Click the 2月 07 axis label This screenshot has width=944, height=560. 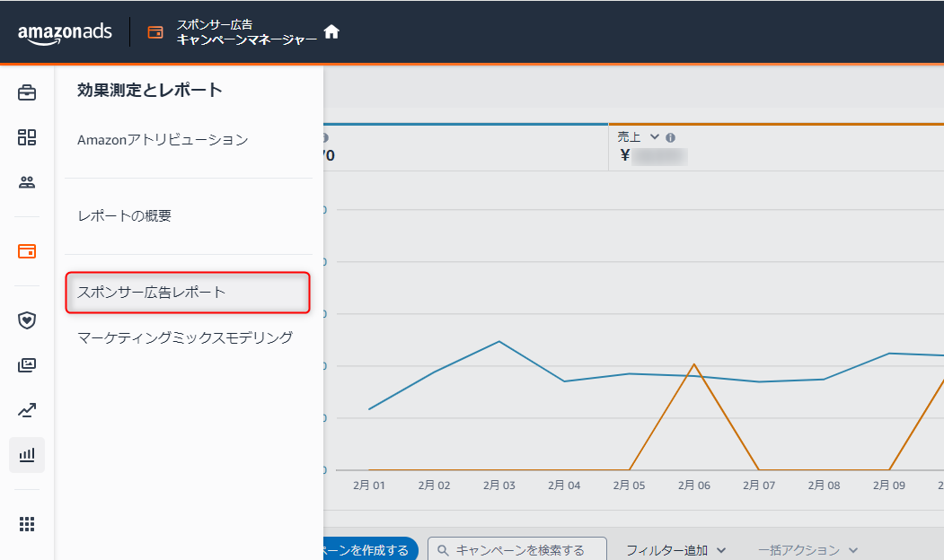coord(759,486)
